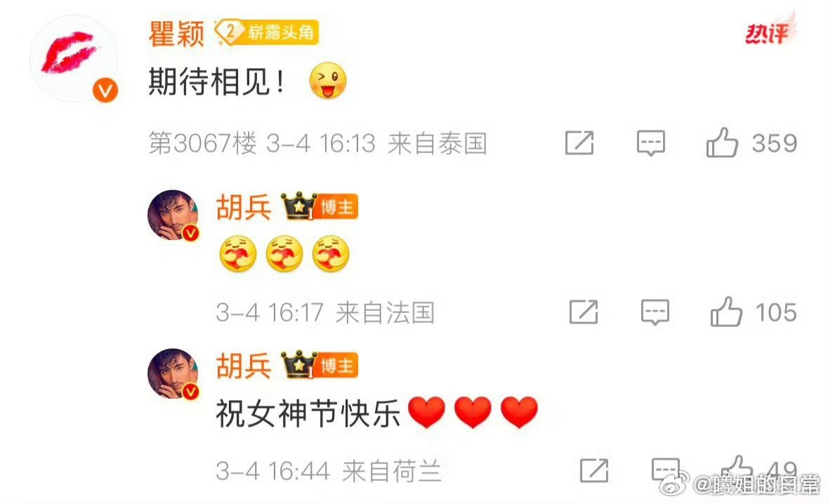Share 胡兵's 祝女神节快乐 reply
The width and height of the screenshot is (828, 504).
click(594, 470)
